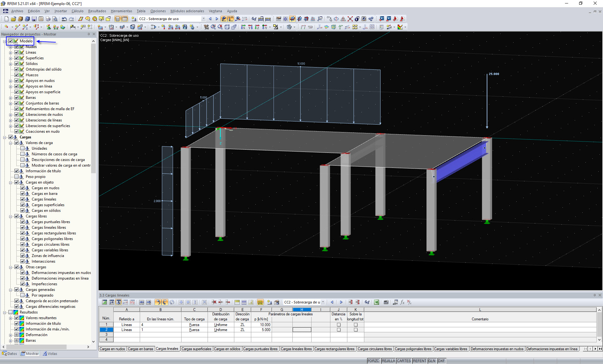Expand the Superficies tree node
The width and height of the screenshot is (603, 364).
pyautogui.click(x=11, y=58)
